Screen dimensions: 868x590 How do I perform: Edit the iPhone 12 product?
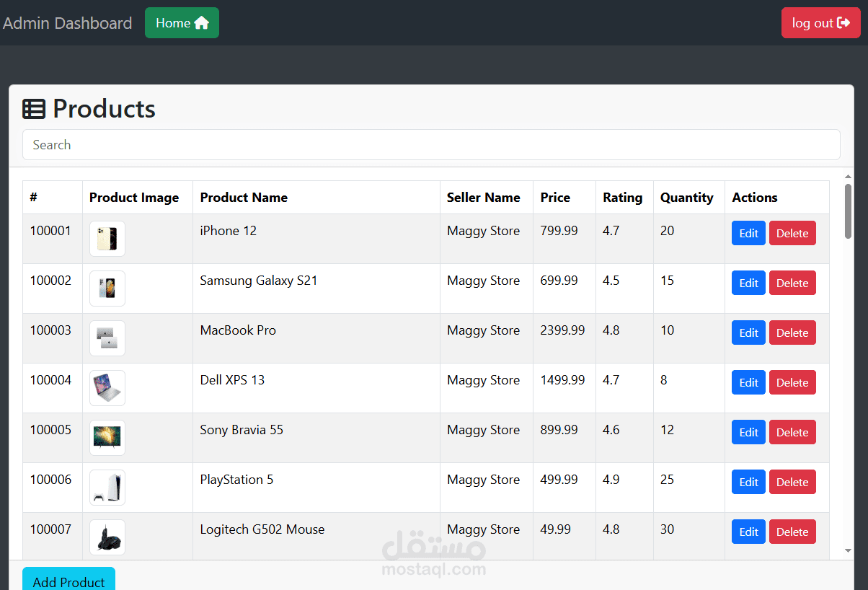pyautogui.click(x=748, y=234)
